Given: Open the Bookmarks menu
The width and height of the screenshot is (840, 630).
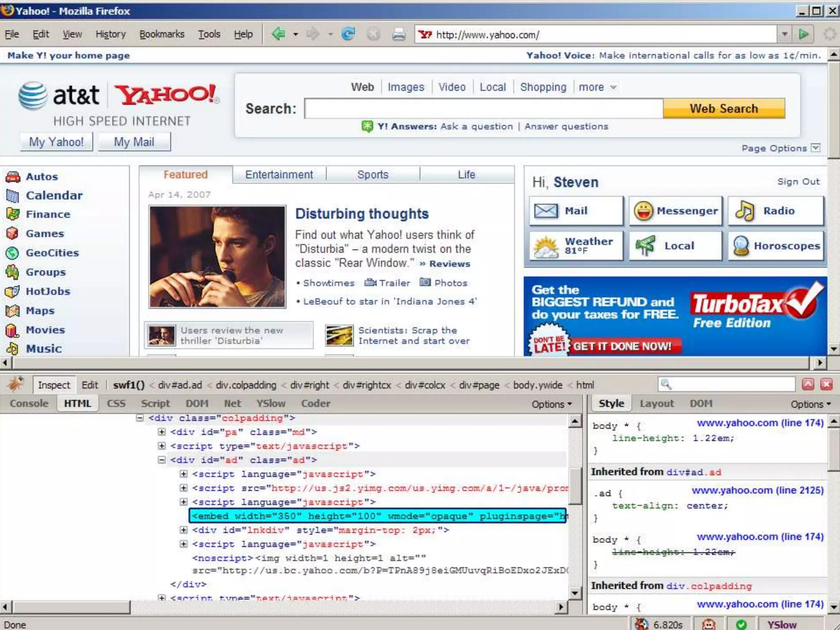Looking at the screenshot, I should coord(162,34).
